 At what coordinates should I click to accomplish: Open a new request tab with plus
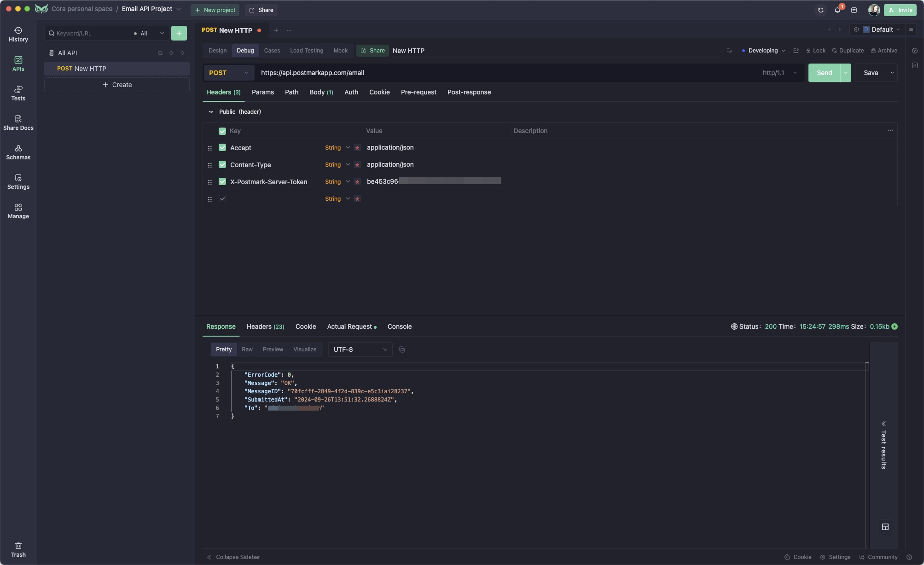276,30
